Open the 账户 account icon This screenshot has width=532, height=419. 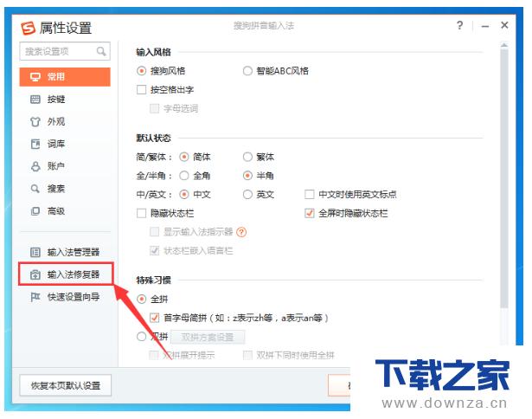[x=35, y=166]
